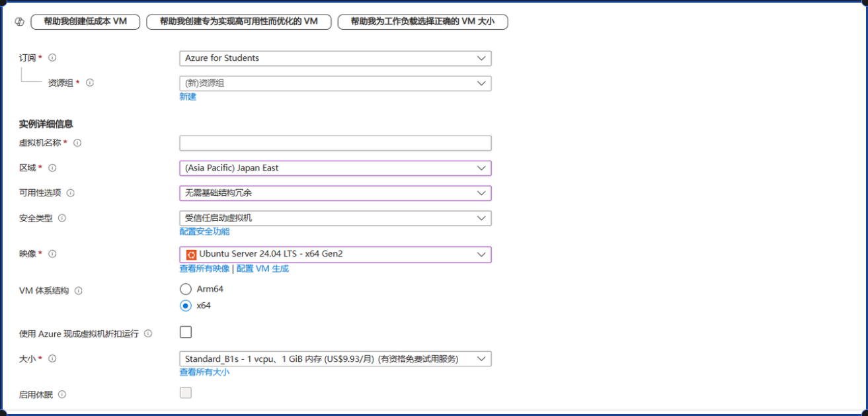Click 帮助我为工作负载选择正确的 VM 大小 button
Image resolution: width=868 pixels, height=416 pixels.
pos(422,22)
